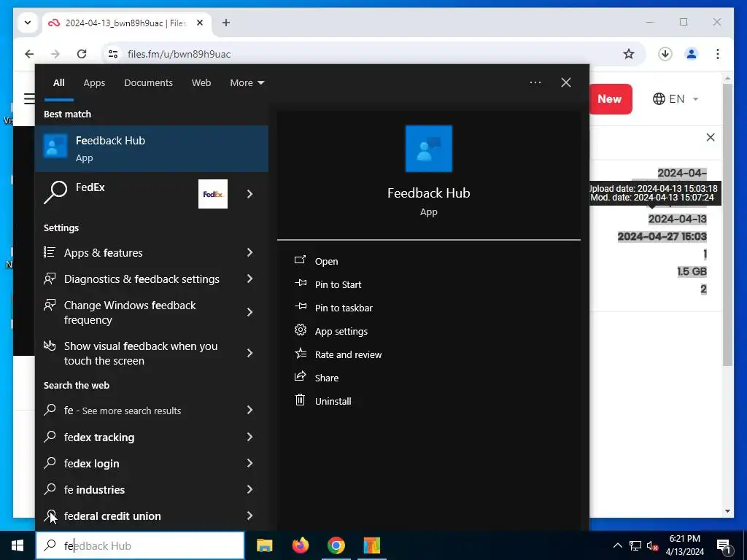Open the colorful taskbar app icon

[x=371, y=545]
